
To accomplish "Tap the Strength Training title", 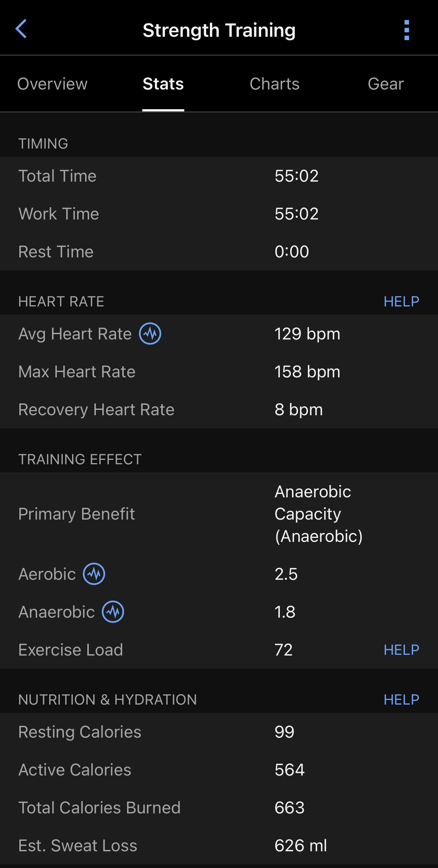I will tap(219, 30).
